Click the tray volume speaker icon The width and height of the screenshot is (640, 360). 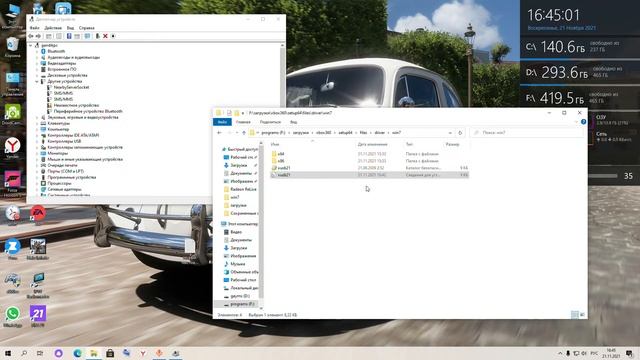[x=584, y=353]
